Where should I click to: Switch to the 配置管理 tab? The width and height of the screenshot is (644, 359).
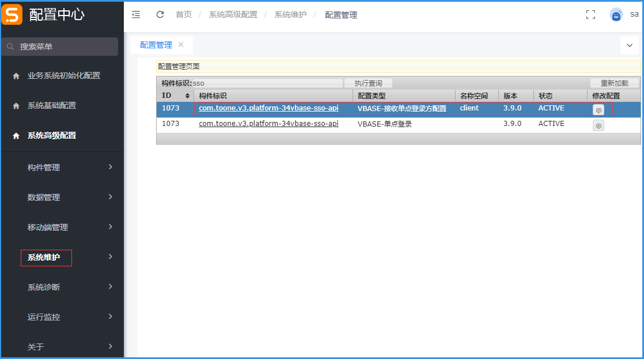pyautogui.click(x=156, y=45)
